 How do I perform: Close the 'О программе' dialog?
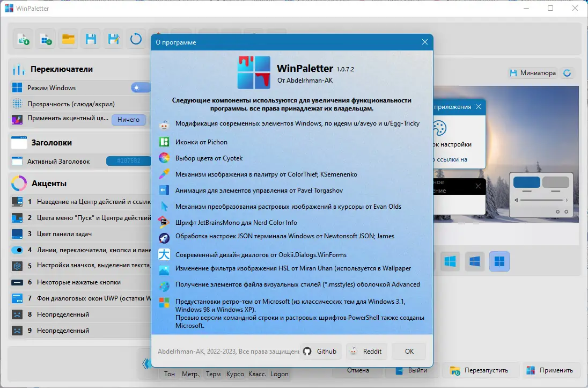point(424,42)
